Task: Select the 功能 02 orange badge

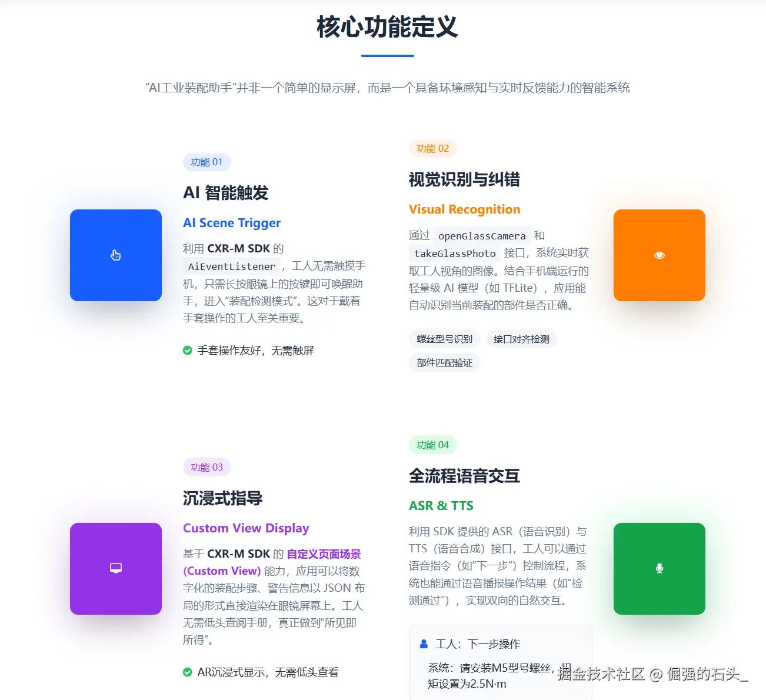Action: (432, 149)
